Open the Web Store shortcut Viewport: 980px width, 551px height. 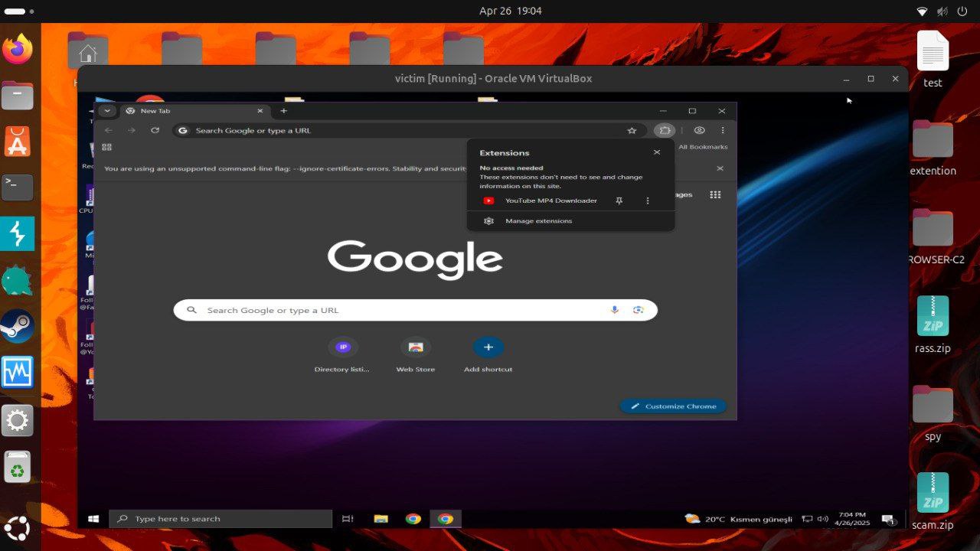(x=415, y=356)
